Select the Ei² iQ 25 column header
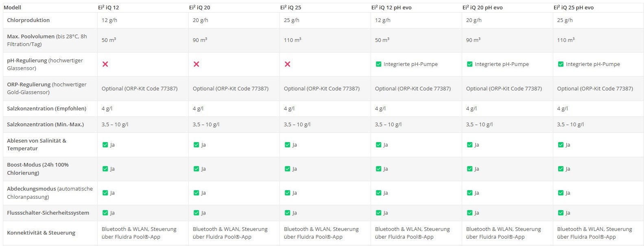 pyautogui.click(x=290, y=7)
